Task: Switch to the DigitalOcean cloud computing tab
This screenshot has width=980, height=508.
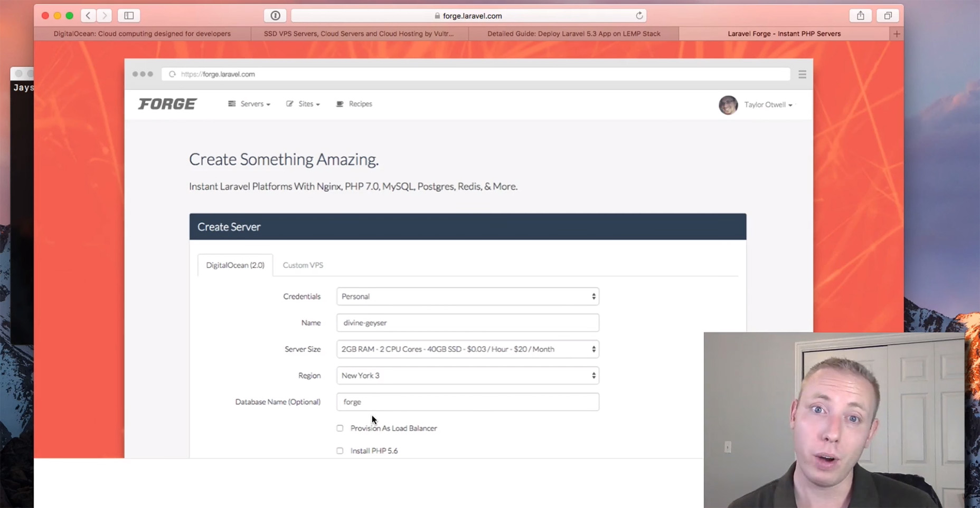Action: pyautogui.click(x=142, y=34)
